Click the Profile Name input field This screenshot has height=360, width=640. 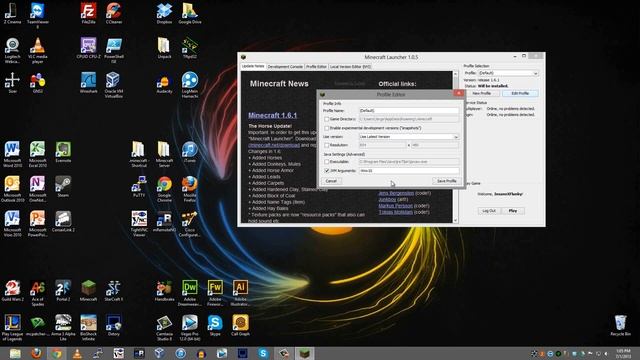pos(409,111)
